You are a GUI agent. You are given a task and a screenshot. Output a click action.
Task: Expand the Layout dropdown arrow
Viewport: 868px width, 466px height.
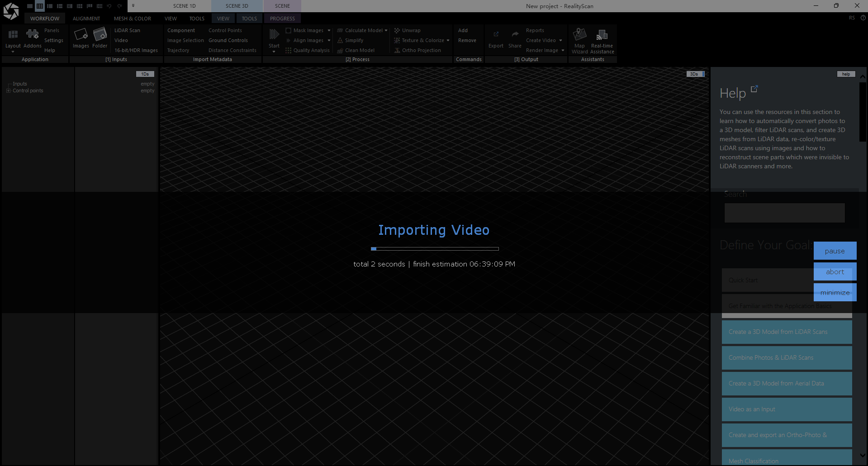(x=13, y=52)
